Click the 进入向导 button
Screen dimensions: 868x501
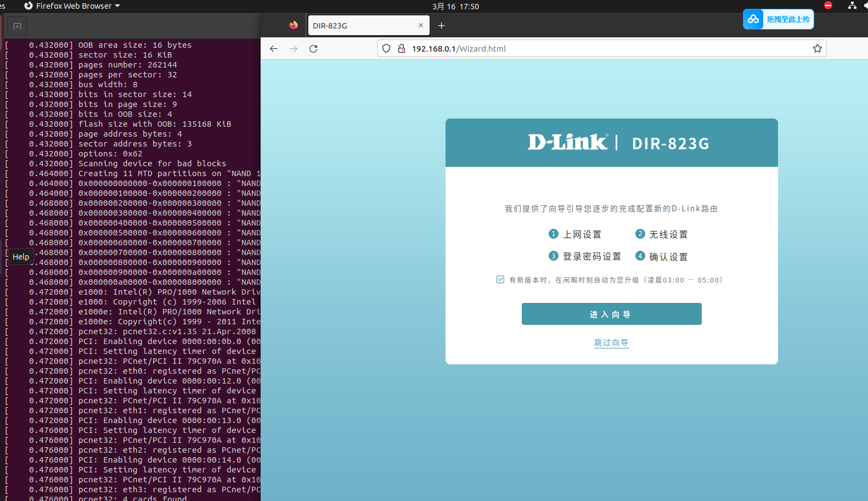(611, 314)
